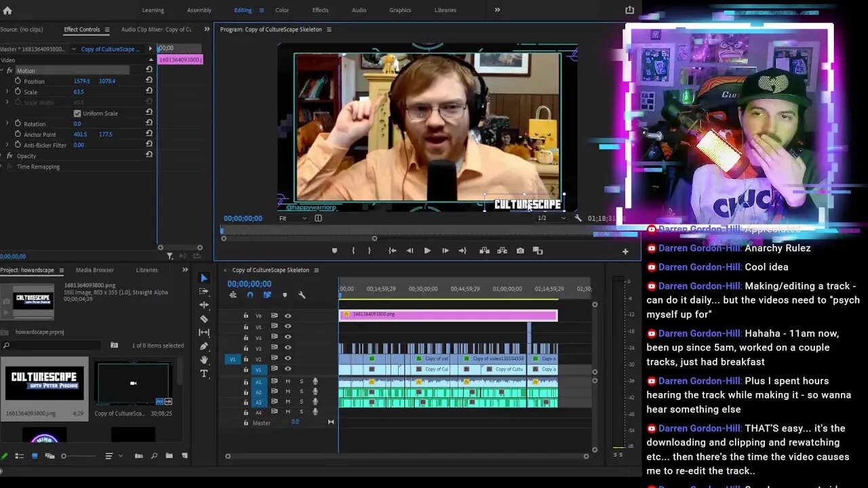Mute track A1
868x488 pixels.
pyautogui.click(x=288, y=382)
